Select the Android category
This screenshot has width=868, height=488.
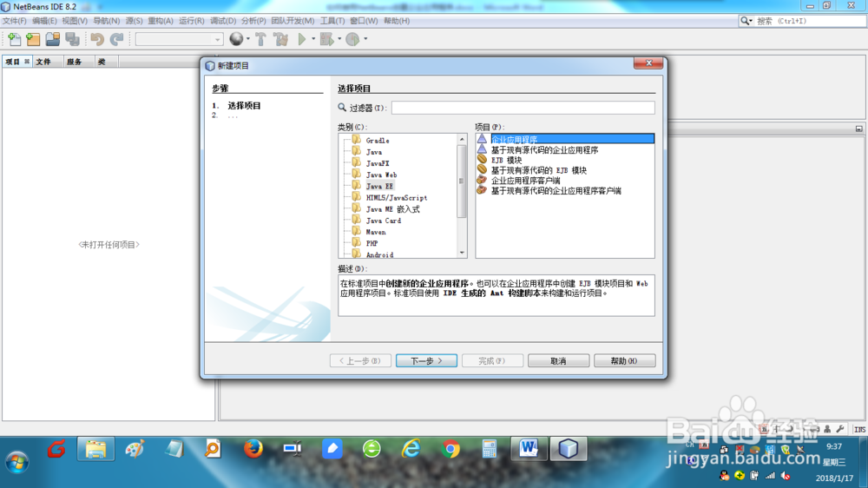click(x=380, y=254)
